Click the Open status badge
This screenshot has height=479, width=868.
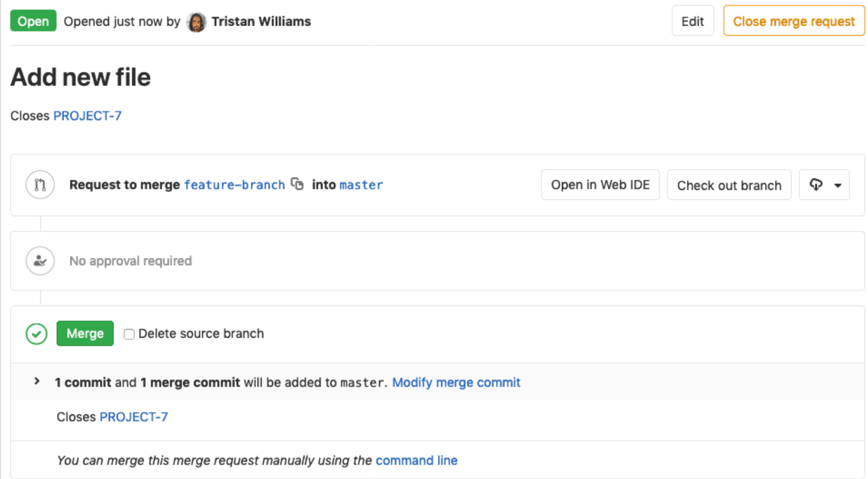(33, 21)
